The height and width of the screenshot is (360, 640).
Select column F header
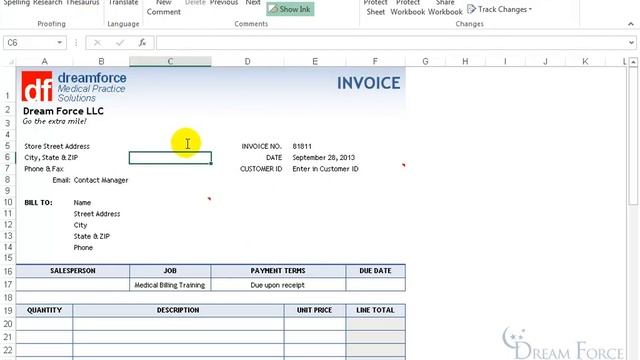[375, 61]
